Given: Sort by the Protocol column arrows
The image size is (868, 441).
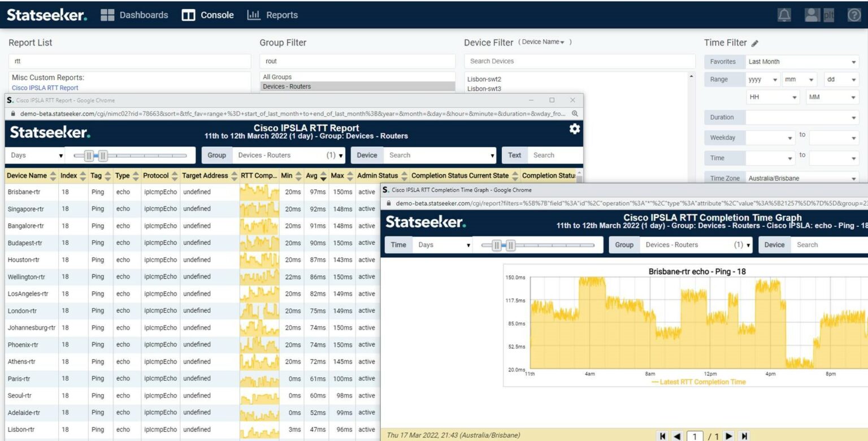Looking at the screenshot, I should click(175, 176).
